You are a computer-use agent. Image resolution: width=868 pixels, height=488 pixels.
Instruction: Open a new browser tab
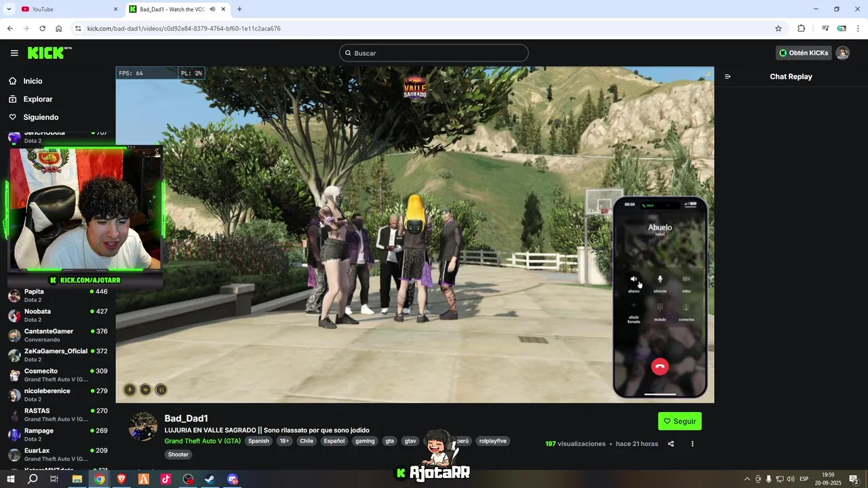[x=239, y=9]
